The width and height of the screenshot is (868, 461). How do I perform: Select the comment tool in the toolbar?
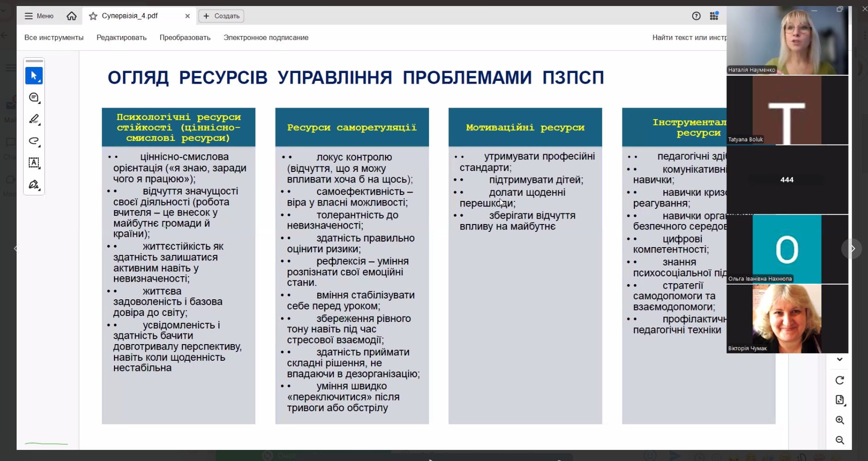pyautogui.click(x=34, y=97)
